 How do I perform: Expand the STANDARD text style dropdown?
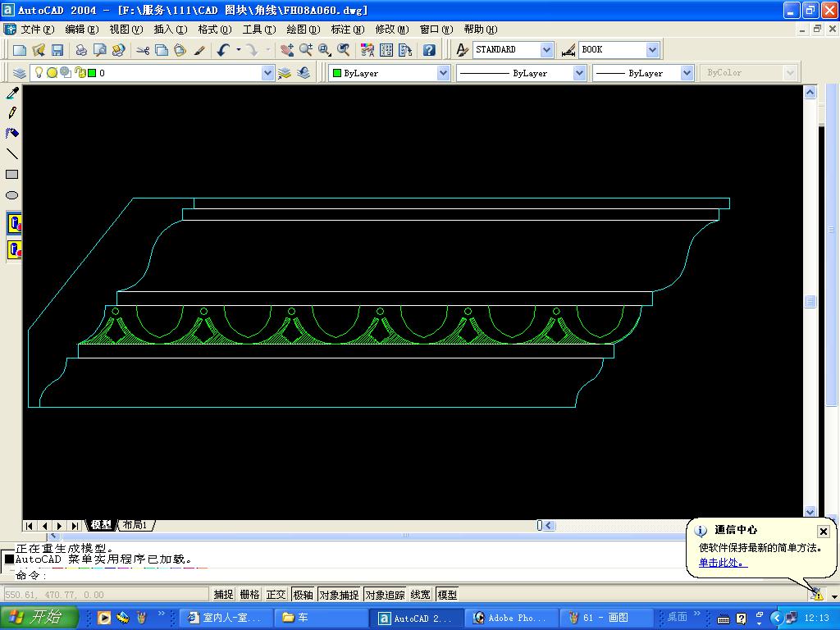(x=546, y=50)
